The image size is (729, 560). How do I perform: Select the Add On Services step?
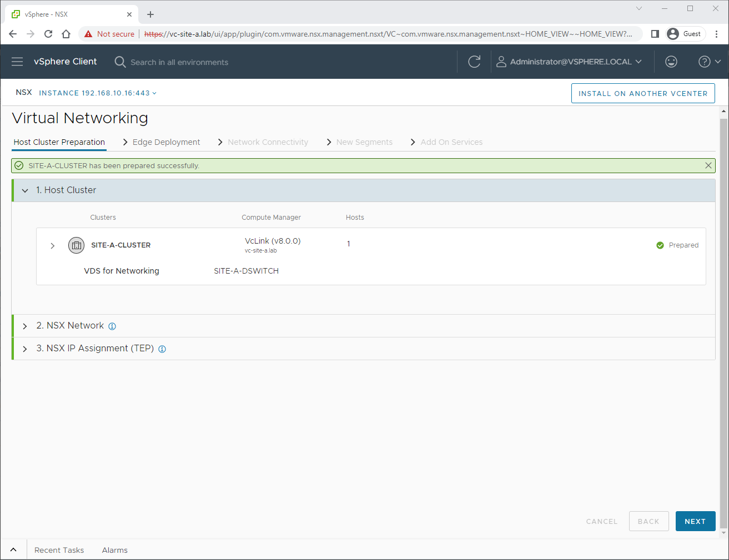click(x=451, y=142)
